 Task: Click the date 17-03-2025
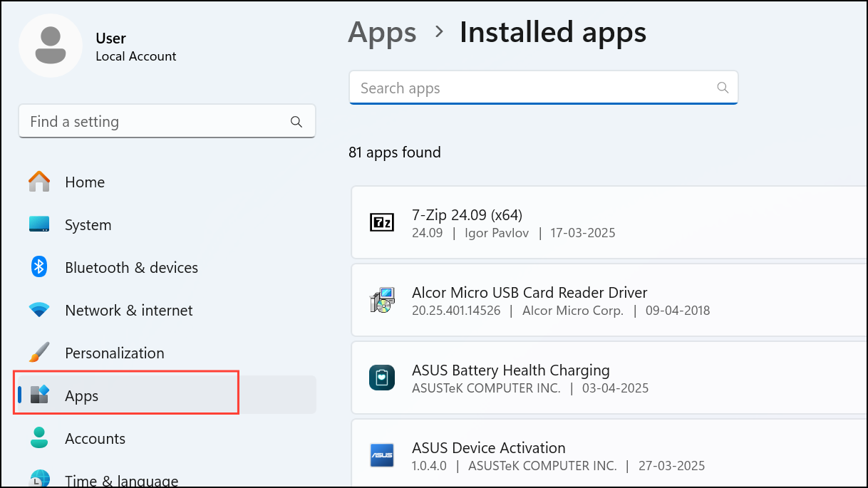[x=582, y=233]
